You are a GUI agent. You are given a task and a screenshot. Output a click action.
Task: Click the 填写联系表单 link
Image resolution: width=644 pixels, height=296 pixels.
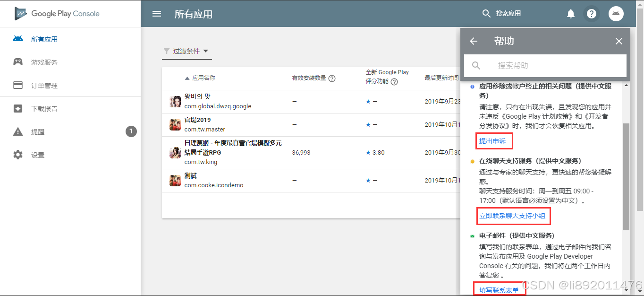click(499, 290)
